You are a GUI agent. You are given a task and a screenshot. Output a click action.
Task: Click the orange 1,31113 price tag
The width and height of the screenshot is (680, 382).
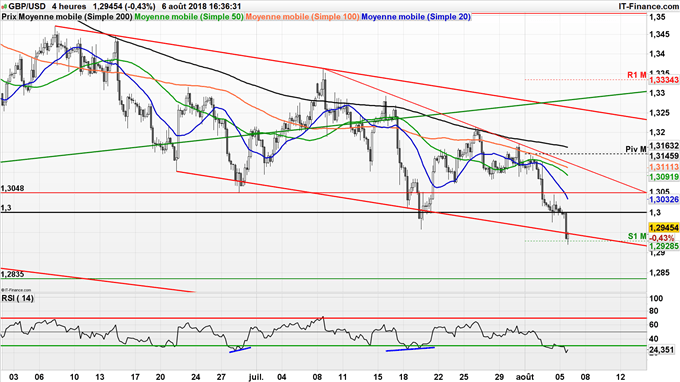(x=664, y=167)
